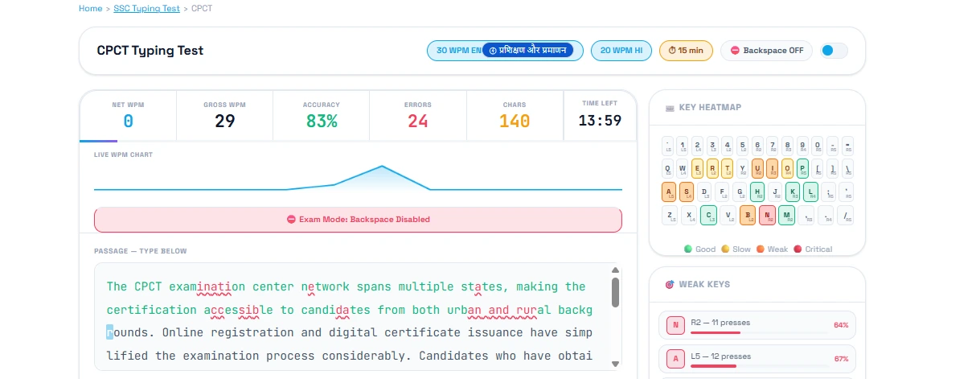Click the M key in heatmap
Image resolution: width=980 pixels, height=379 pixels.
pos(786,215)
